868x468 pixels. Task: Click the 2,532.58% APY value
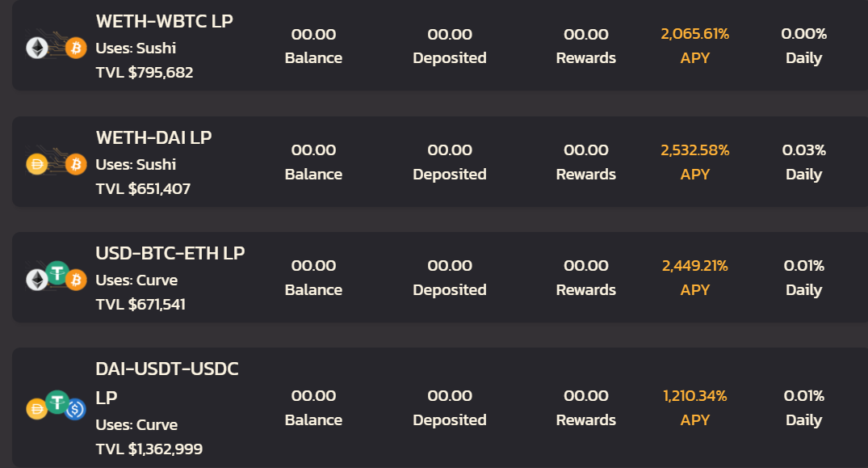[694, 150]
